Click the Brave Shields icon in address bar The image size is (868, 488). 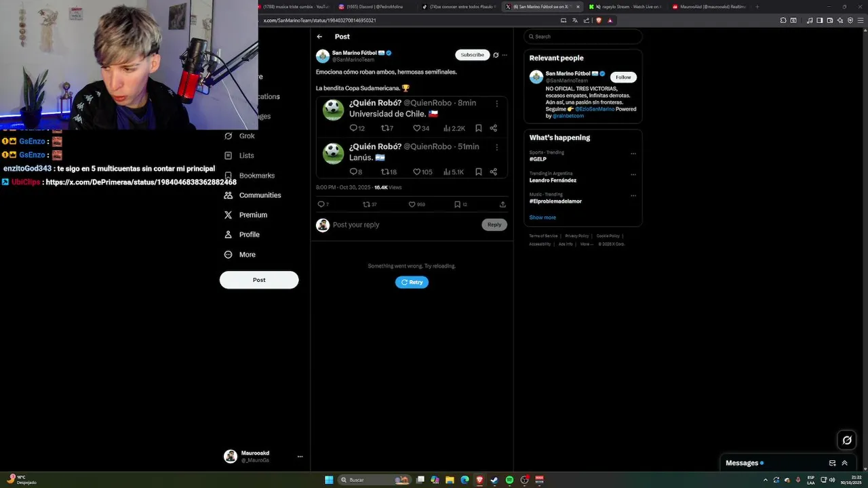pos(599,20)
